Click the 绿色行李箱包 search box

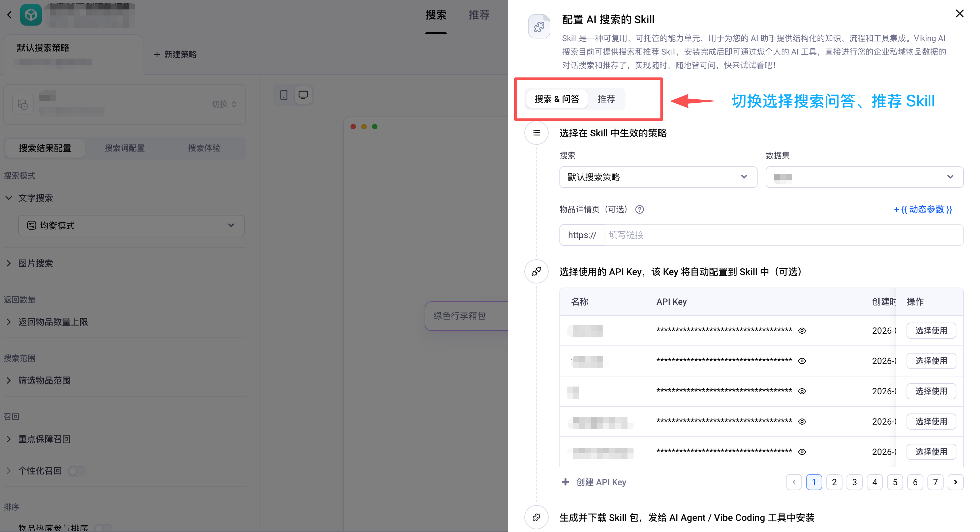coord(466,316)
